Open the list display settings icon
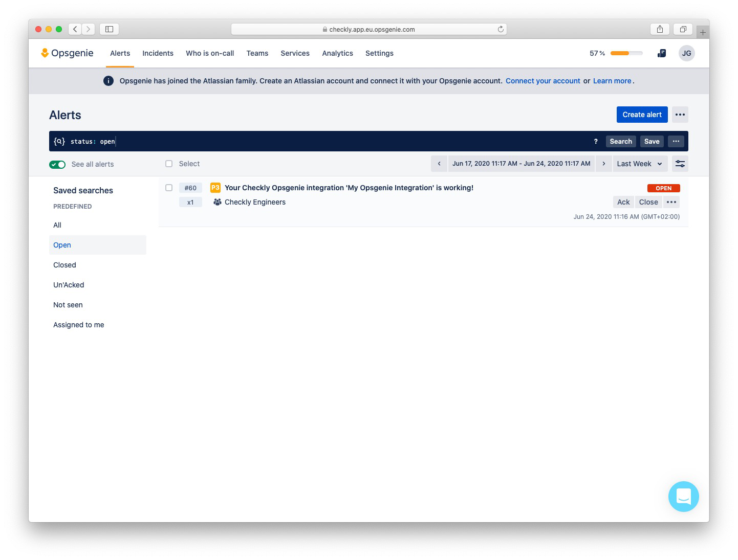Image resolution: width=738 pixels, height=560 pixels. (x=680, y=164)
